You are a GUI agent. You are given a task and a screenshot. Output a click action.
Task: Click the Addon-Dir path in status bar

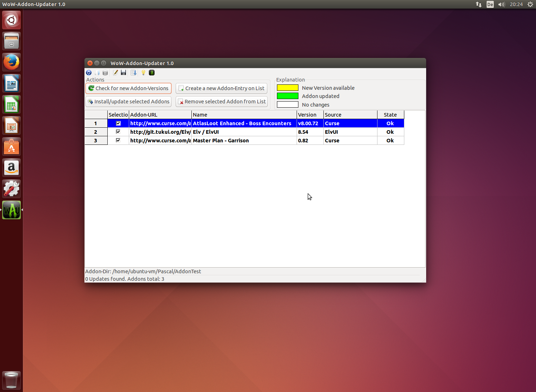pyautogui.click(x=143, y=271)
